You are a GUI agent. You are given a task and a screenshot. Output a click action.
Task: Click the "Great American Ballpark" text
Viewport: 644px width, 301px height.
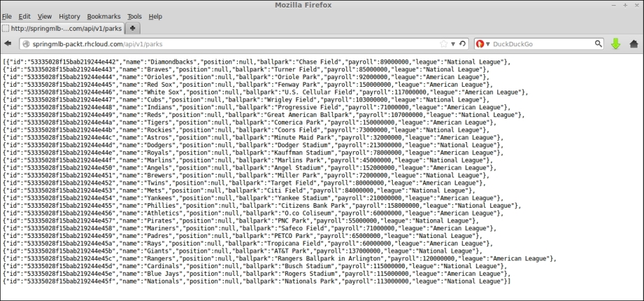[x=307, y=115]
